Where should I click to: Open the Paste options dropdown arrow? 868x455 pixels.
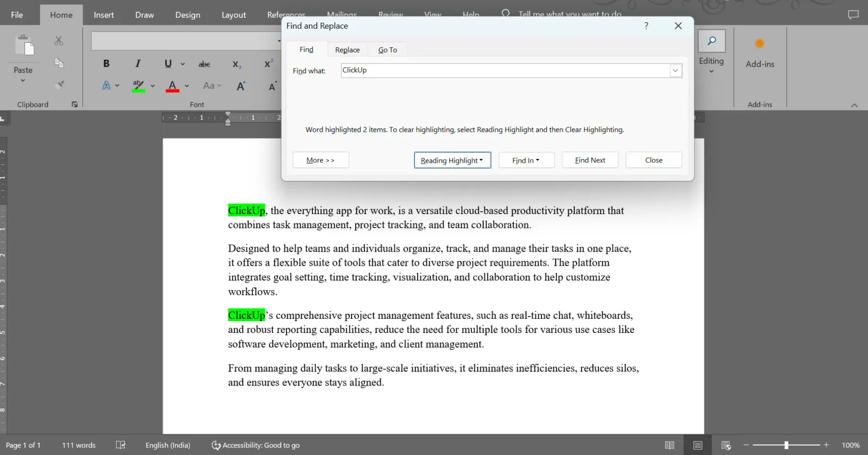23,80
